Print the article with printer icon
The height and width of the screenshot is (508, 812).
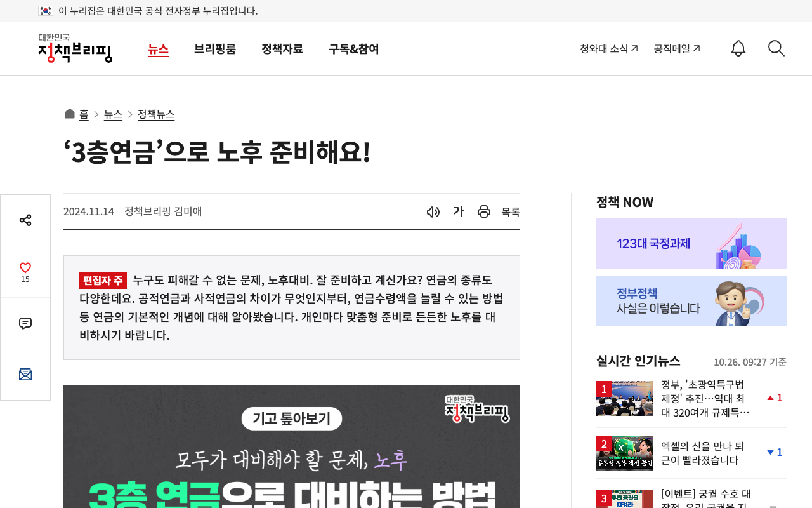pyautogui.click(x=484, y=211)
